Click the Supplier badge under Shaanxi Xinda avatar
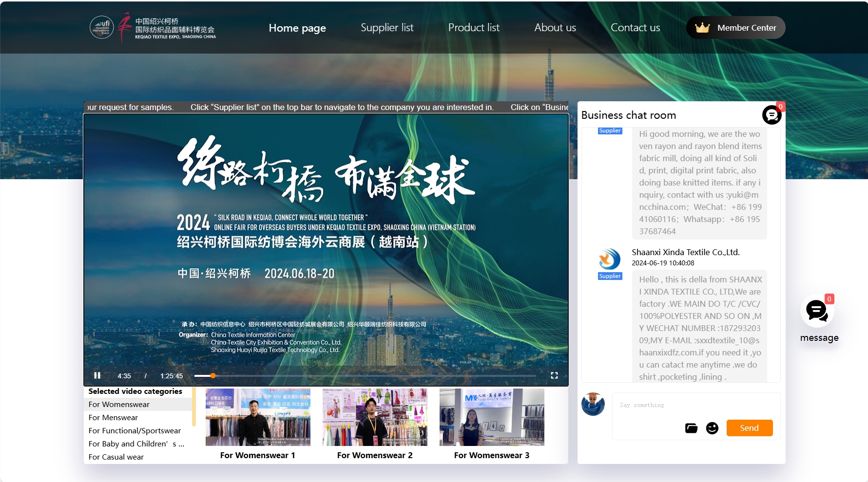Screen dimensions: 868x482 (x=610, y=276)
